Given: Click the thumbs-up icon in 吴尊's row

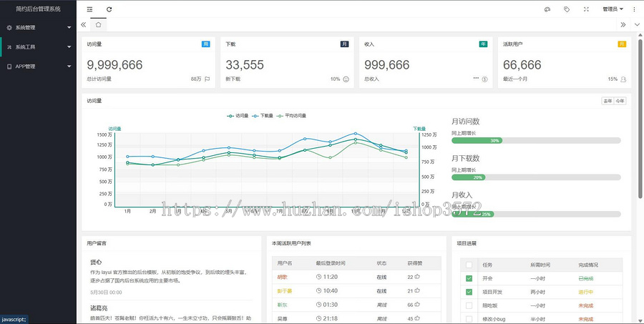Looking at the screenshot, I should pyautogui.click(x=417, y=318).
